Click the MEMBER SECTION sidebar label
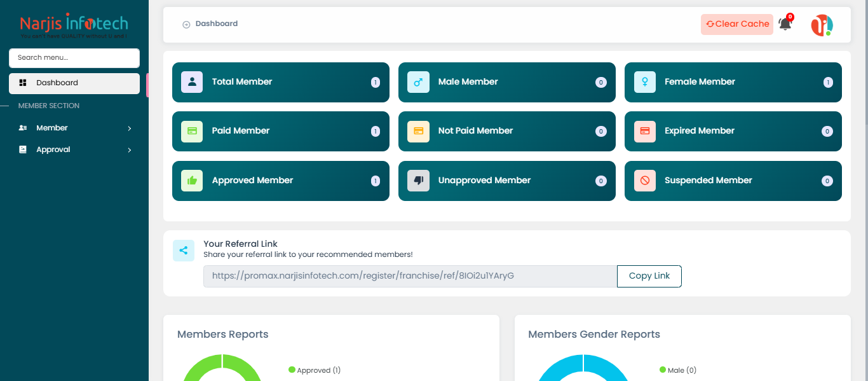Viewport: 868px width, 381px height. point(49,106)
